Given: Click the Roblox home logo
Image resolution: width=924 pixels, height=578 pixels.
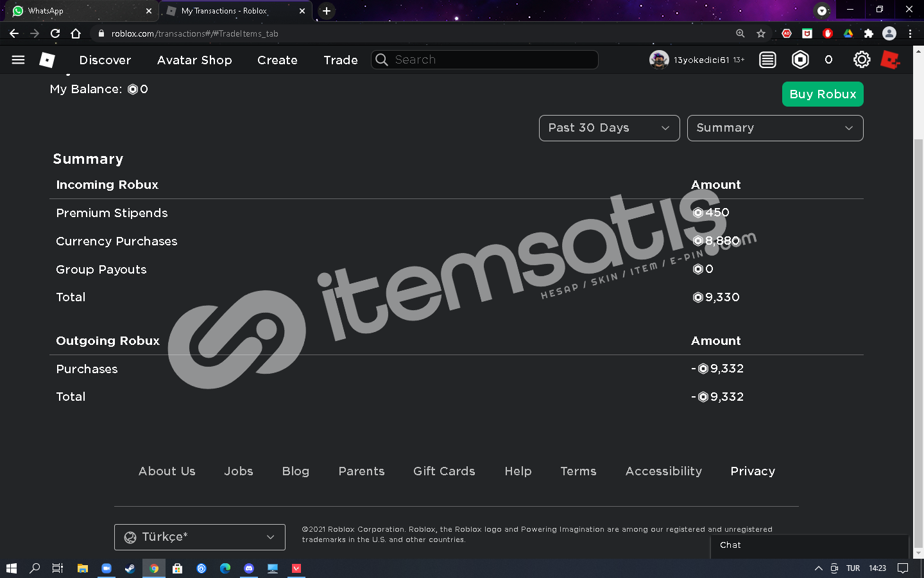Looking at the screenshot, I should (x=47, y=60).
